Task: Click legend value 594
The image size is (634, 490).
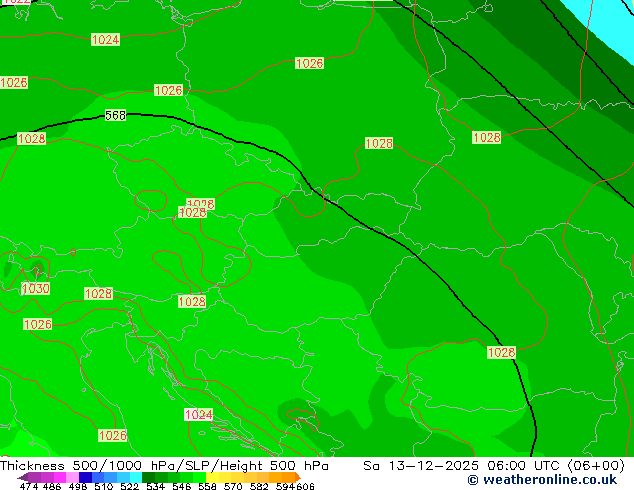Action: pyautogui.click(x=285, y=486)
